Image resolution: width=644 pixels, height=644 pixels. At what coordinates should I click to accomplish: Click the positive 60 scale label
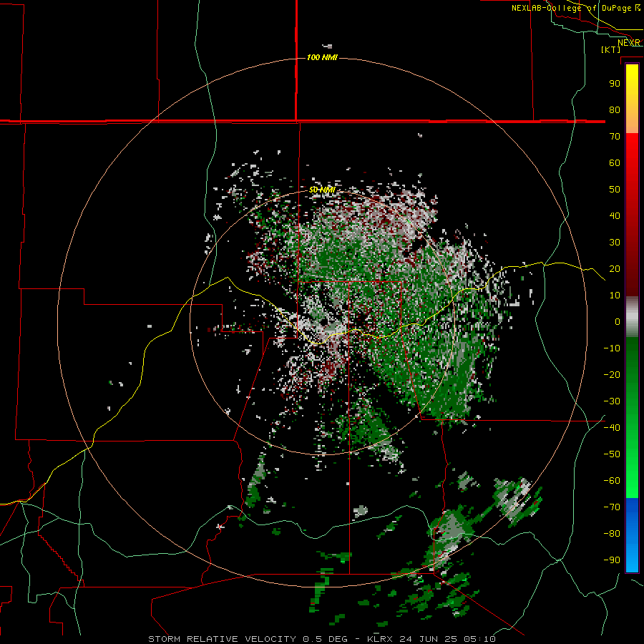[x=615, y=162]
